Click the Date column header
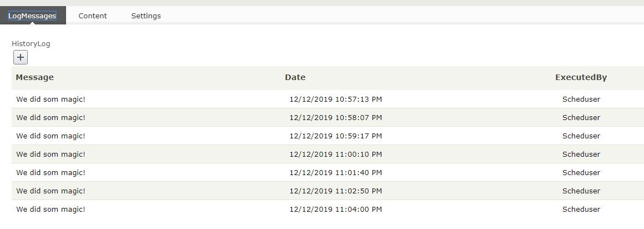644x229 pixels. [295, 77]
